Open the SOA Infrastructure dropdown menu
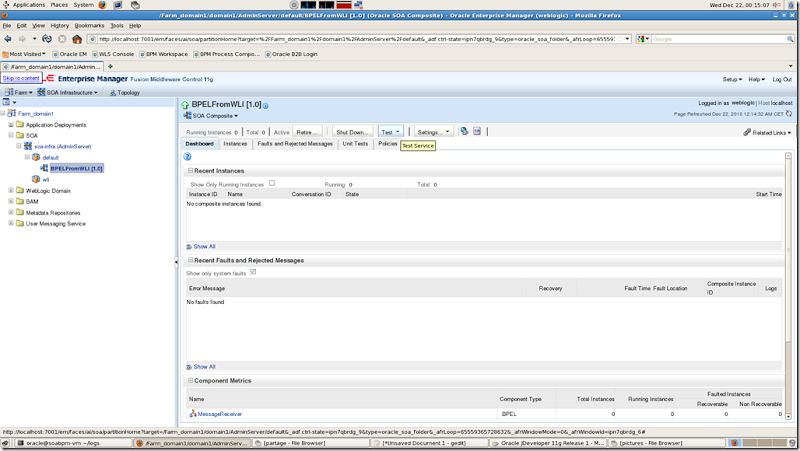800x451 pixels. 67,92
